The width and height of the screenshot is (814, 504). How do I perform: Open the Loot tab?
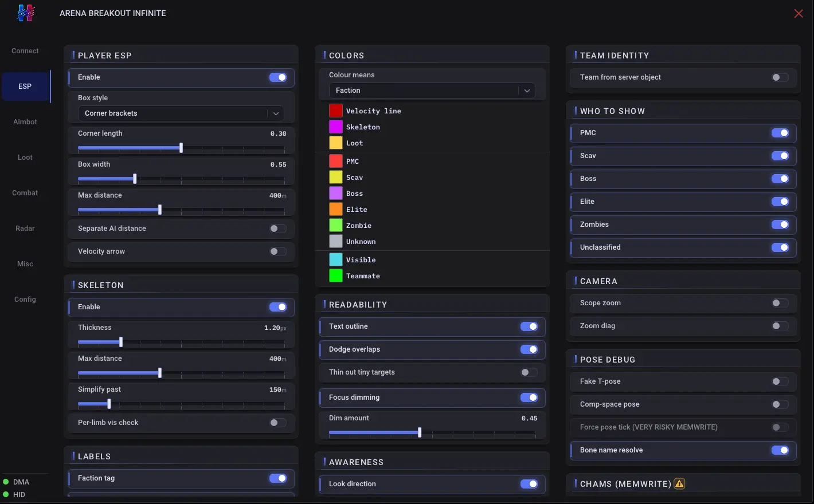pos(25,157)
